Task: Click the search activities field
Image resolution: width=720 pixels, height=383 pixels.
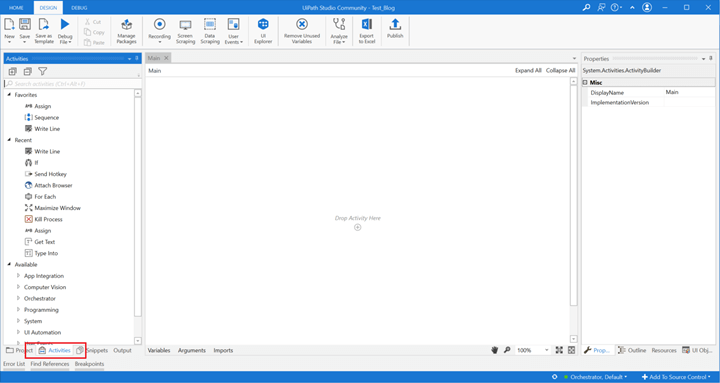Action: click(x=73, y=84)
